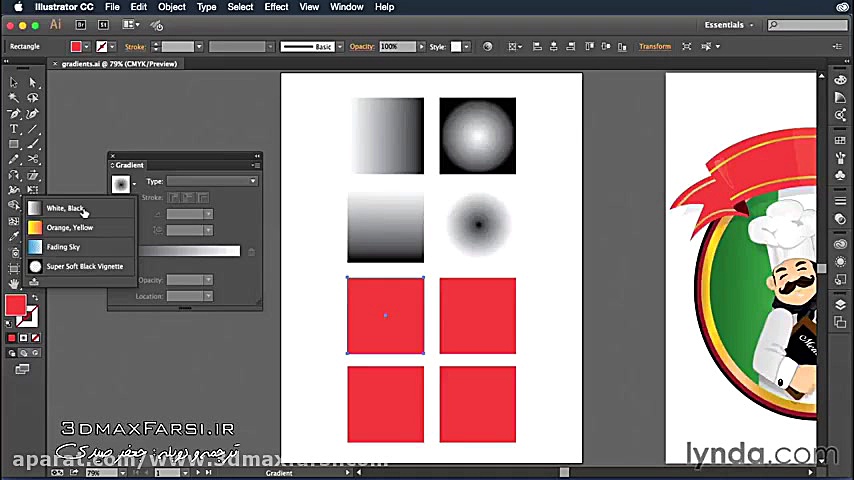Set paint mode to None
854x480 pixels.
pos(35,338)
